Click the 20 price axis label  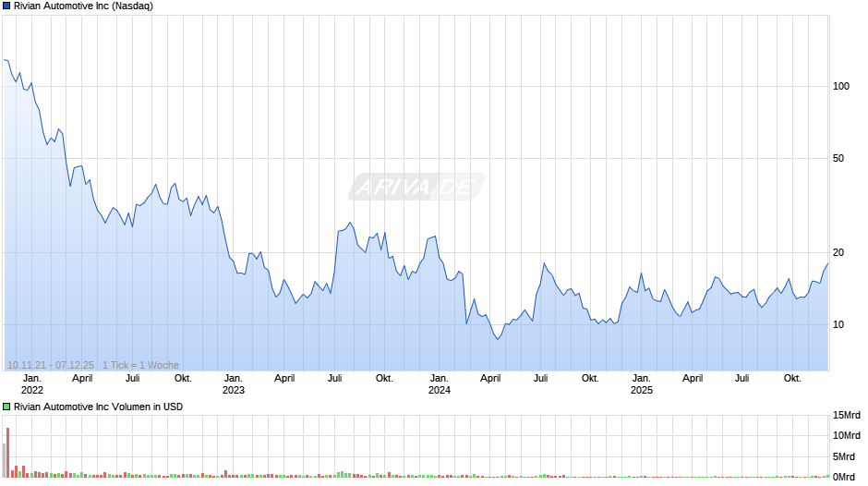click(838, 252)
